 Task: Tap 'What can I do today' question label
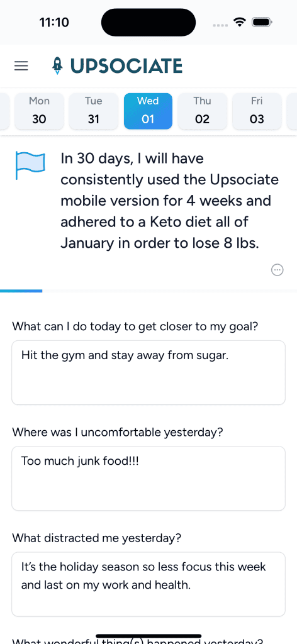(x=135, y=326)
